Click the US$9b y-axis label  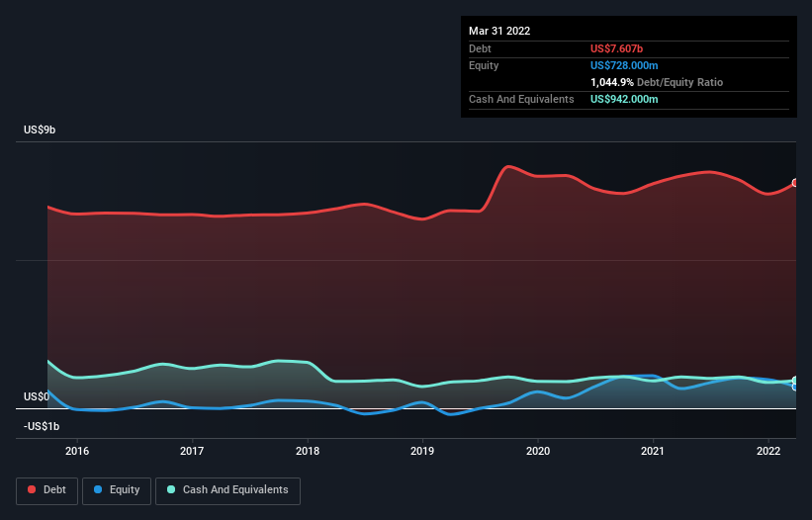[40, 130]
